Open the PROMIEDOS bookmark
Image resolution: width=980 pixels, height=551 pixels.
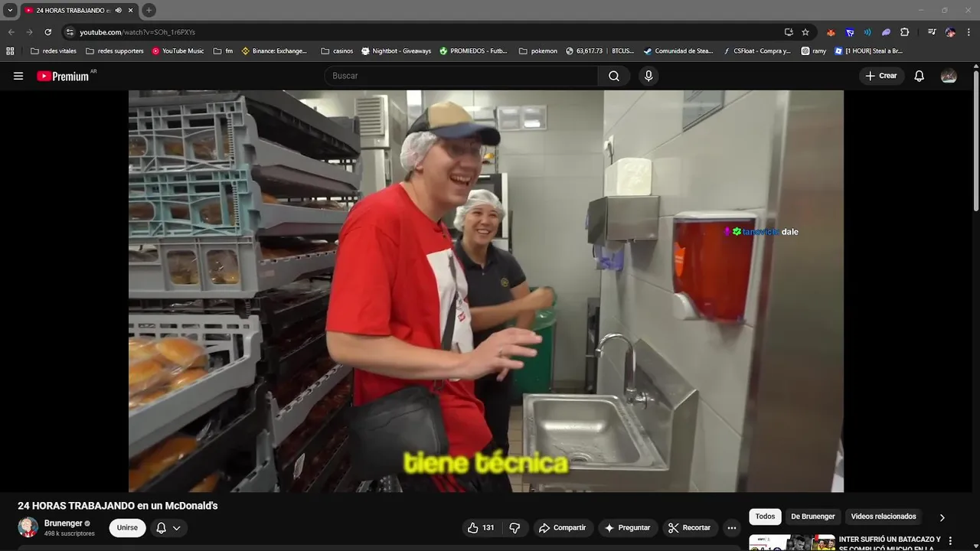[473, 51]
